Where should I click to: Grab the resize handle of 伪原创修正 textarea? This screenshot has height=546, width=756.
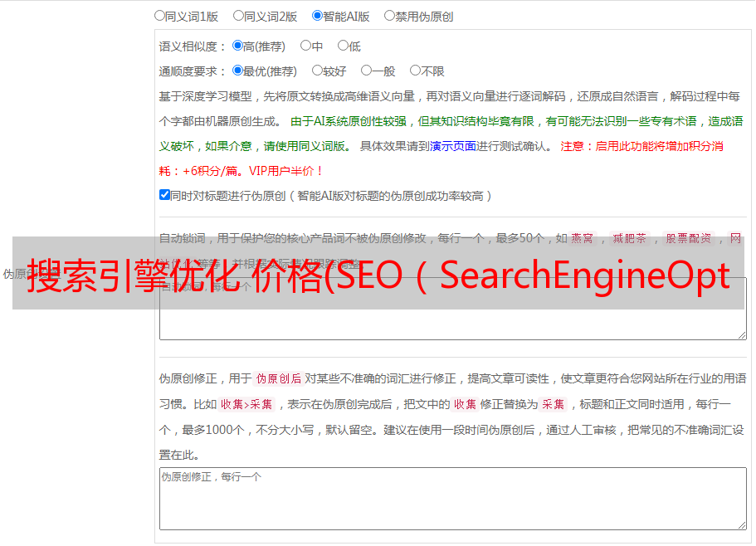tap(742, 525)
